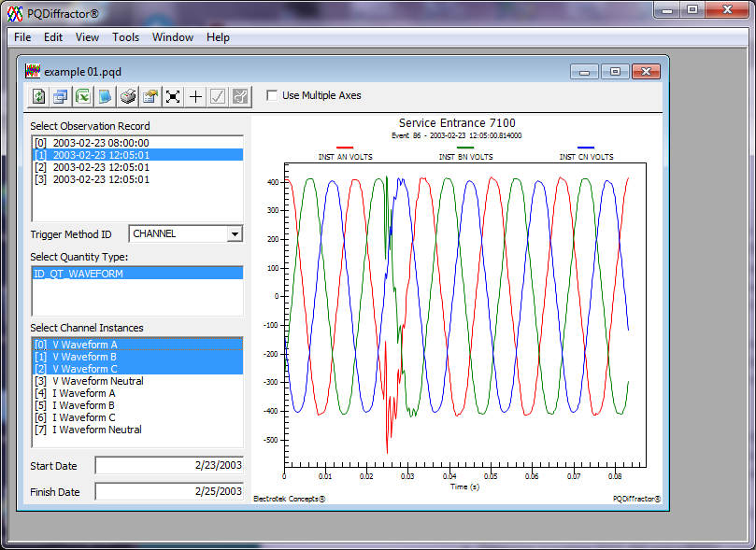
Task: Click the key toolbar icon
Action: [240, 96]
